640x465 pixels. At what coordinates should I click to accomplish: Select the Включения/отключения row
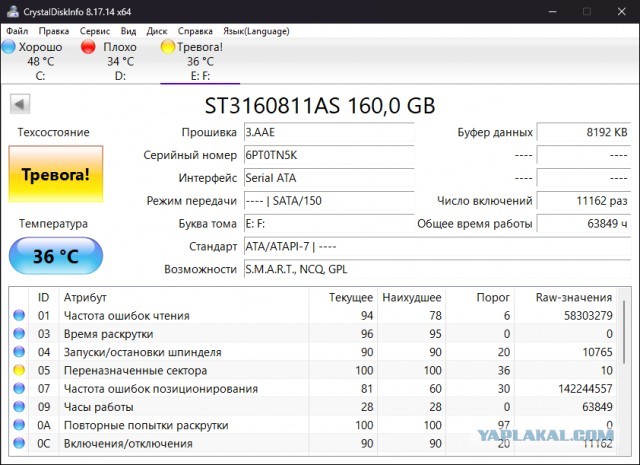[313, 443]
